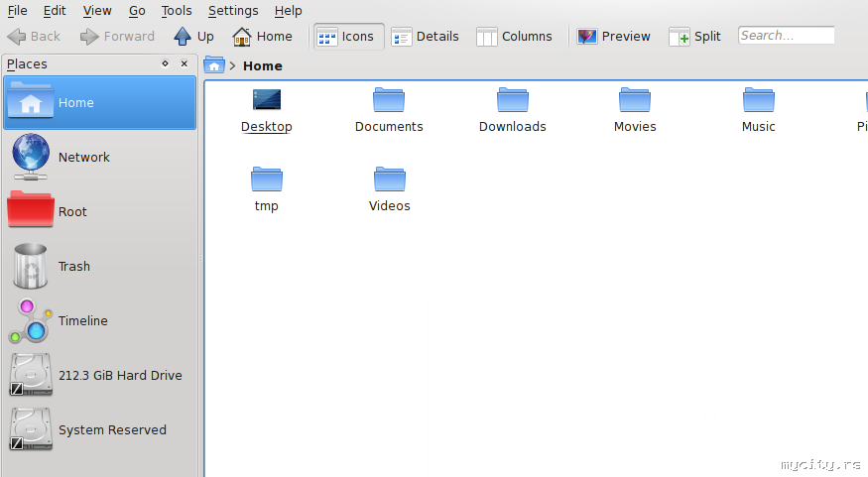Undock the Places panel with float button
868x477 pixels.
click(x=165, y=63)
